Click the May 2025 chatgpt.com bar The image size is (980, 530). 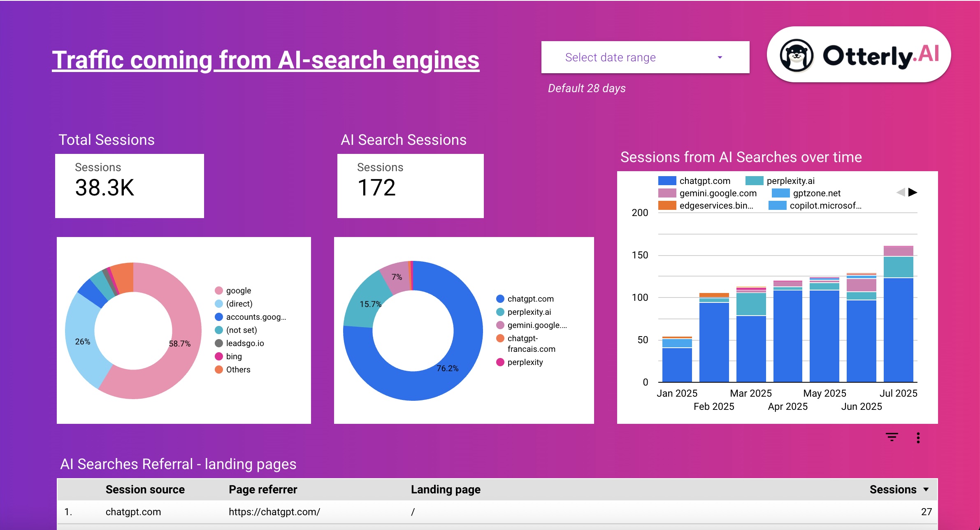[x=824, y=336]
